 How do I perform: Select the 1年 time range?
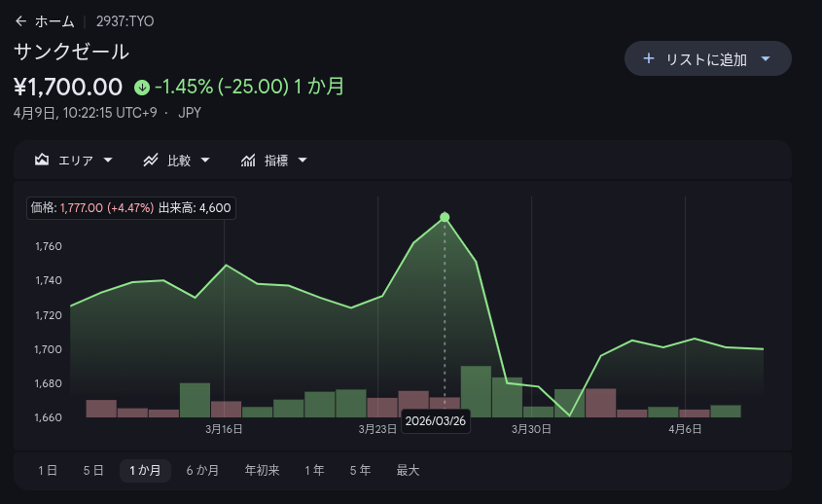[314, 471]
